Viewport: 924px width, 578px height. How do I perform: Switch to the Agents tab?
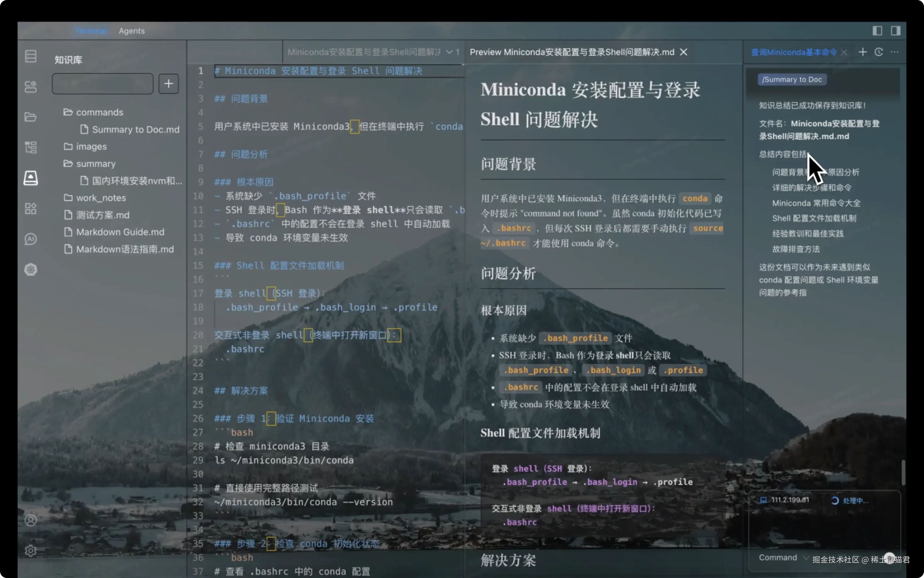(132, 31)
